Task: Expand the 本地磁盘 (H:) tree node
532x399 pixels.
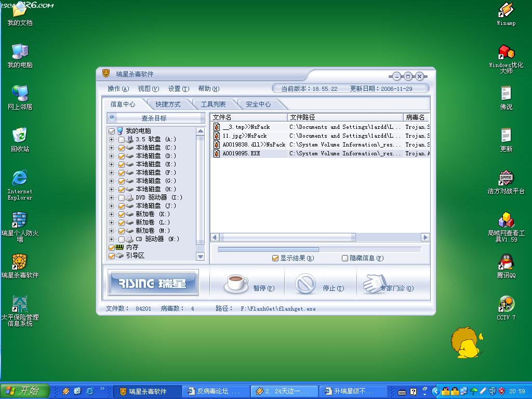Action: tap(111, 189)
